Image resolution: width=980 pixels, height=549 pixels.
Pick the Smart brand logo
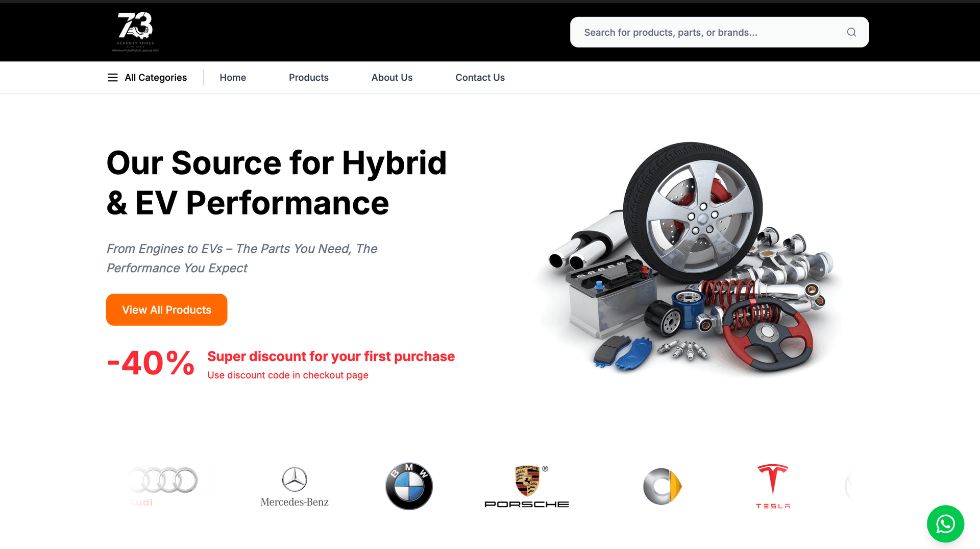coord(662,486)
